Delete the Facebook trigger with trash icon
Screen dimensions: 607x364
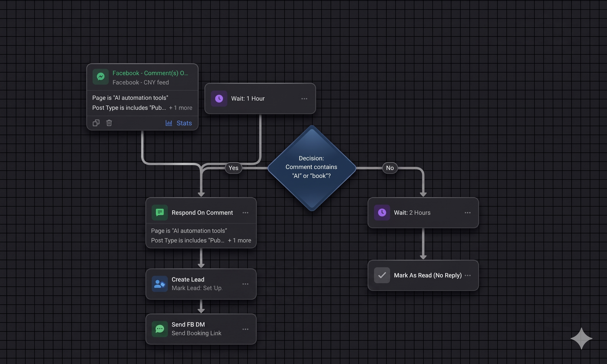click(x=109, y=123)
